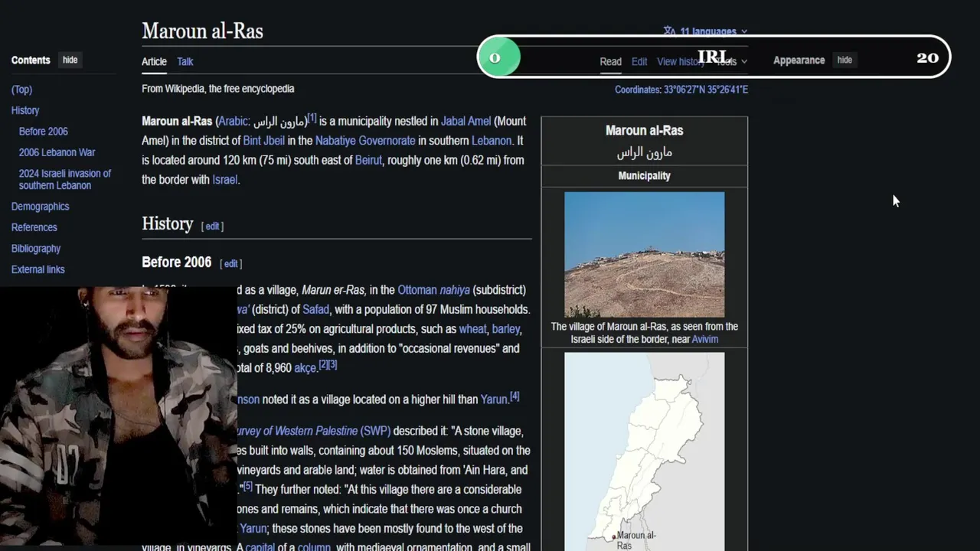Open the Safad link

click(x=315, y=309)
